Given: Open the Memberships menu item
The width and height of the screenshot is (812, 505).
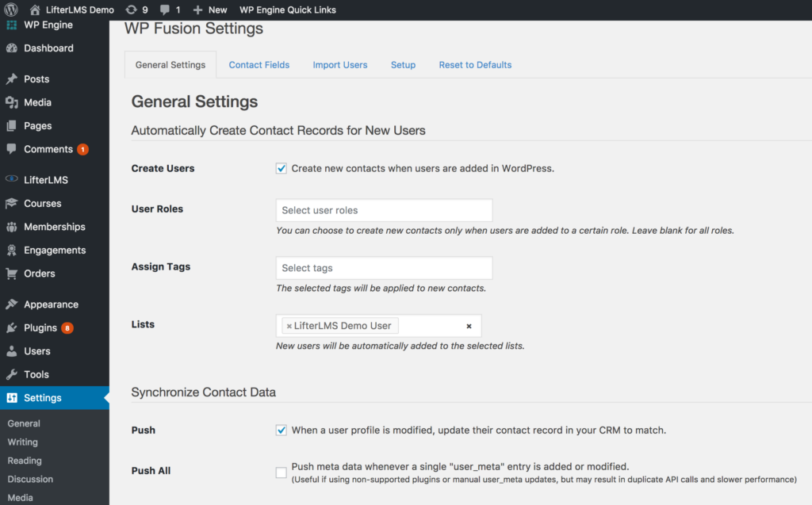Looking at the screenshot, I should coord(55,227).
